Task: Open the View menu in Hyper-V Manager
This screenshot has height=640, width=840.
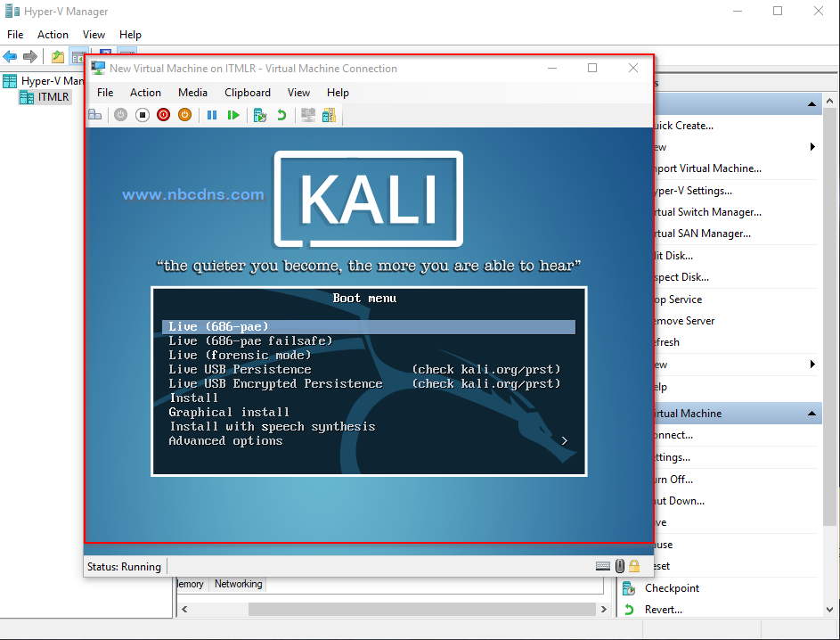Action: pyautogui.click(x=94, y=34)
